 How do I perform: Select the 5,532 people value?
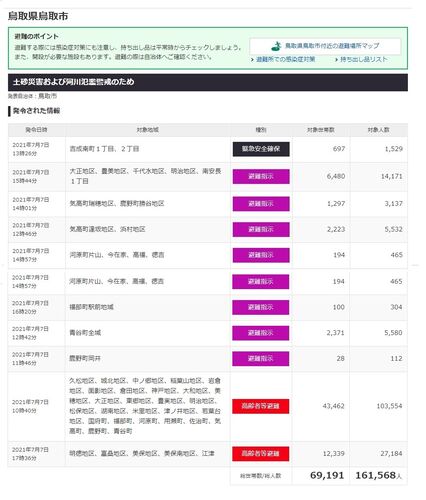(394, 229)
